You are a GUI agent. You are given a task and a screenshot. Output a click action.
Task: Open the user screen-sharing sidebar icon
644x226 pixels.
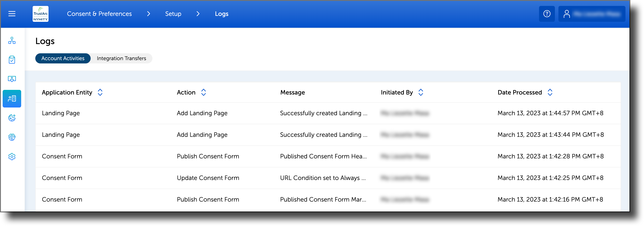point(11,79)
